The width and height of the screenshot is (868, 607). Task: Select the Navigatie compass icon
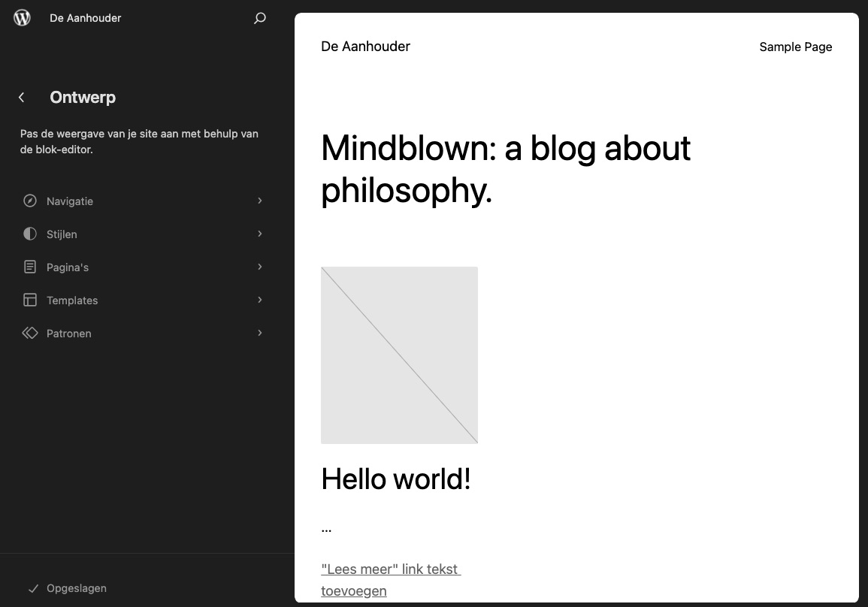(30, 201)
